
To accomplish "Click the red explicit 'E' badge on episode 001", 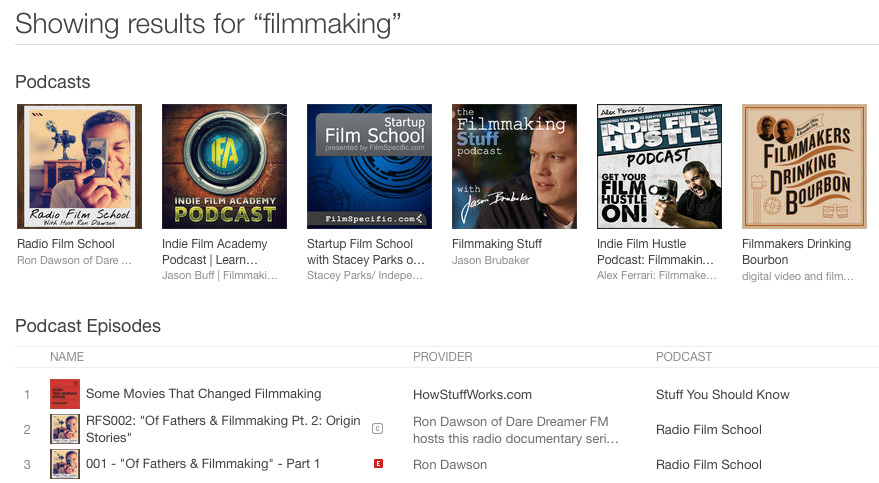I will coord(378,463).
